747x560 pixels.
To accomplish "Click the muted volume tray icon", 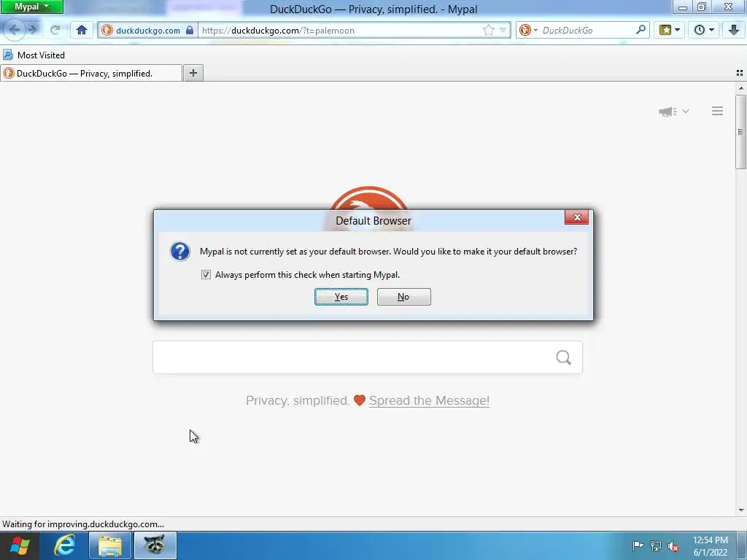I will pos(673,546).
